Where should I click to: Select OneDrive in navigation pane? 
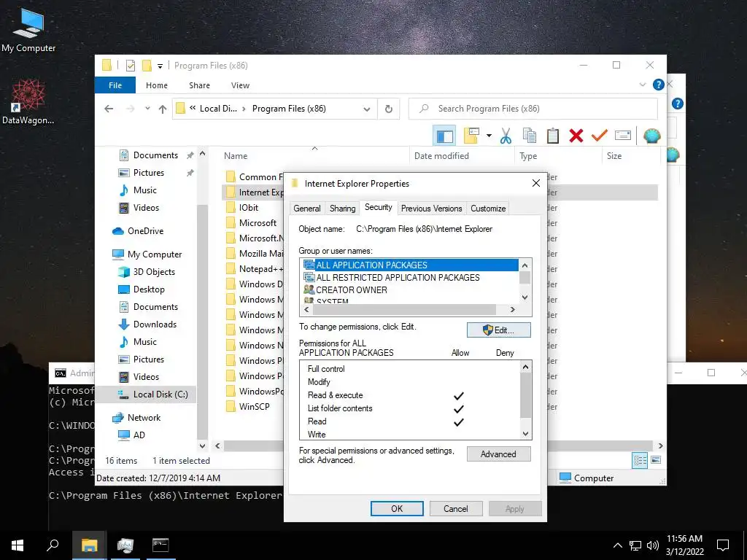(145, 231)
